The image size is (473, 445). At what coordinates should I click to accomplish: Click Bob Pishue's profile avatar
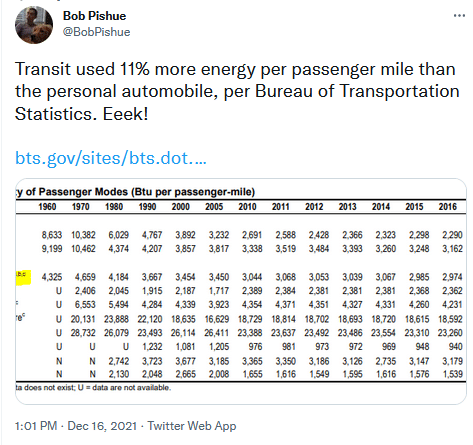34,25
